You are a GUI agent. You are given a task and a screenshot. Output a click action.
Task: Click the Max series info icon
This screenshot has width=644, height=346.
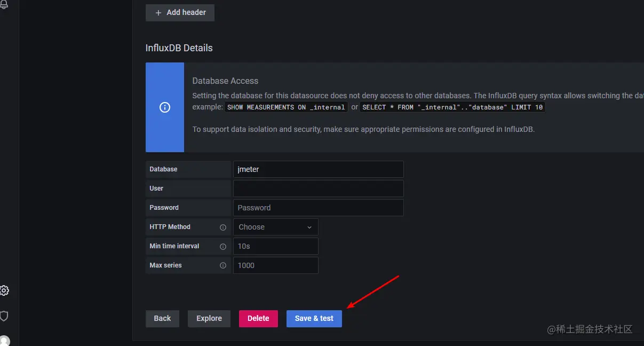click(x=223, y=265)
